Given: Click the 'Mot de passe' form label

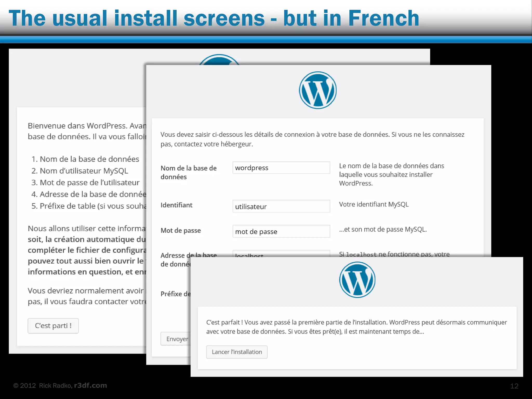Looking at the screenshot, I should point(181,230).
